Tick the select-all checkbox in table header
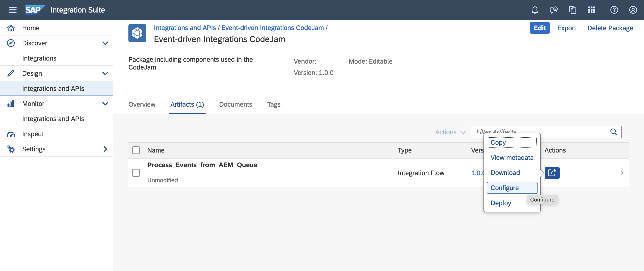Screen dimensions: 644x271 pyautogui.click(x=136, y=150)
